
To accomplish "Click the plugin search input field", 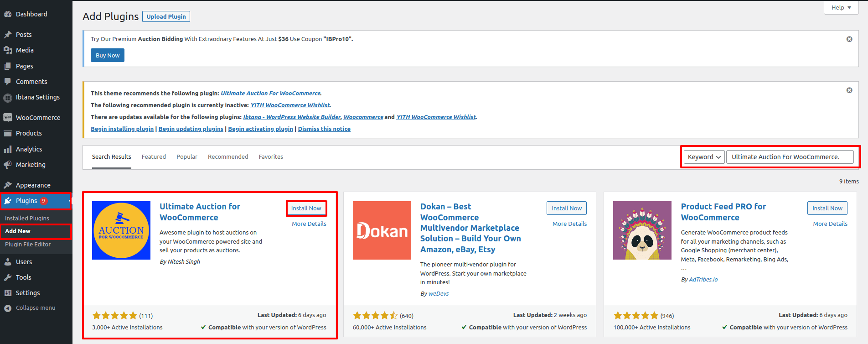I will pos(789,157).
